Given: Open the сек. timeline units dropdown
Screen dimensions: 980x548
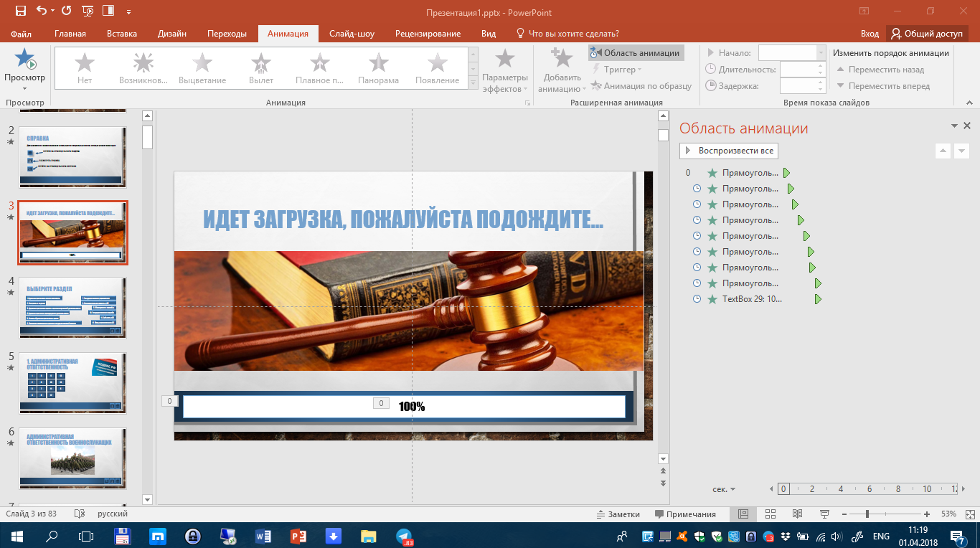Looking at the screenshot, I should (724, 489).
